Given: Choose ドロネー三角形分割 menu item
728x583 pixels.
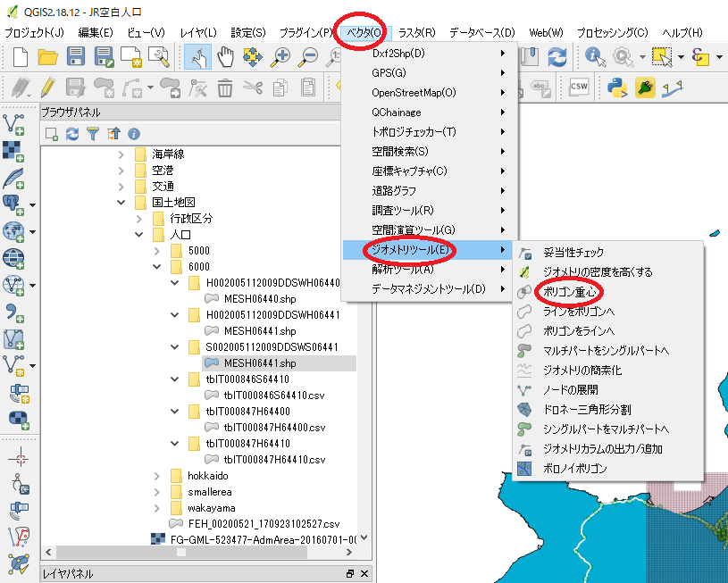Looking at the screenshot, I should [587, 410].
